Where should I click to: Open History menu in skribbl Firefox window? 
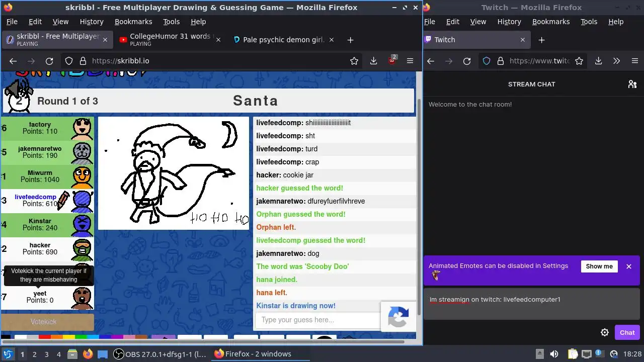tap(92, 22)
